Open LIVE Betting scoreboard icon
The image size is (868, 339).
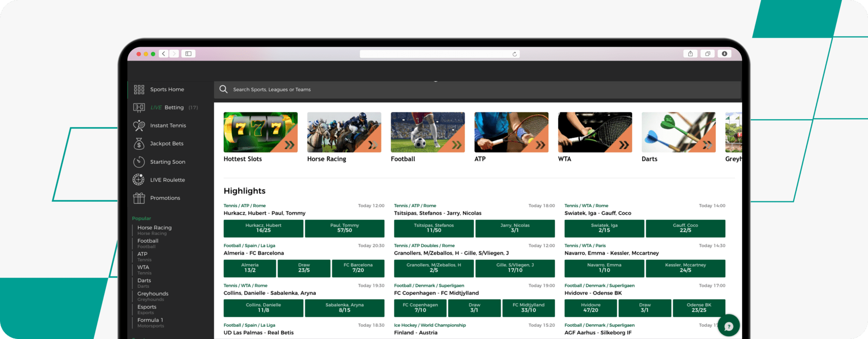pos(139,107)
